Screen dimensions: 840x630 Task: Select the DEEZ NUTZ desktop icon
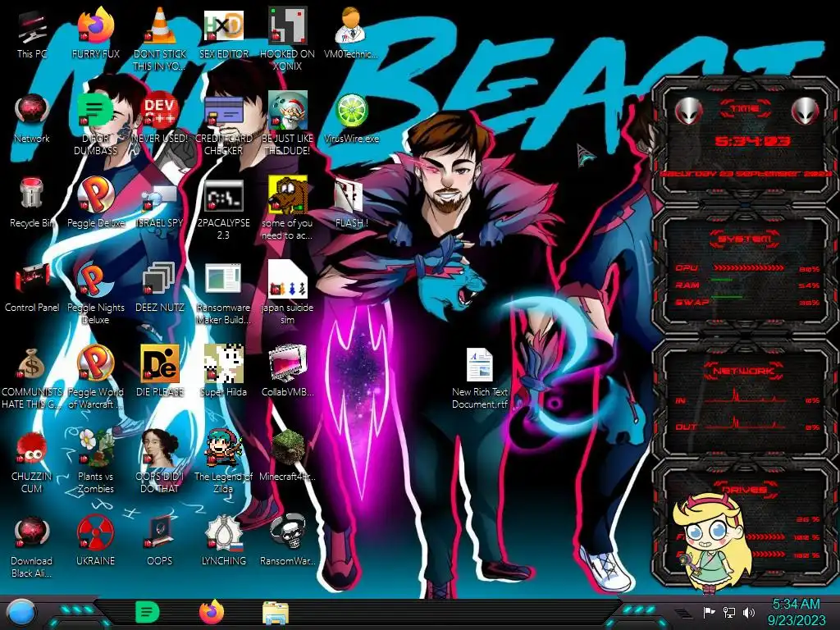[x=160, y=279]
